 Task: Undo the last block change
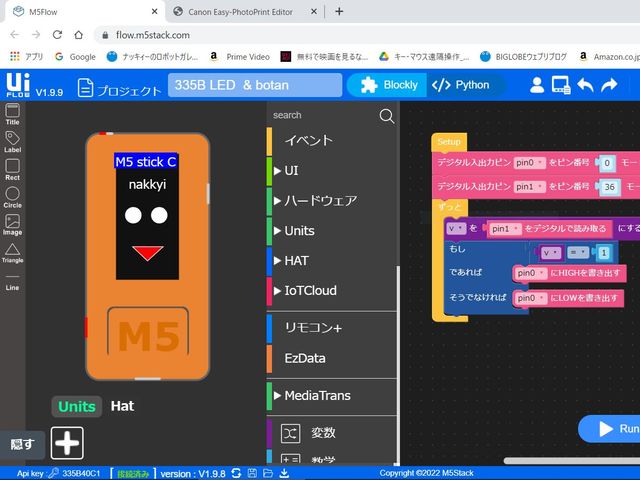click(585, 85)
